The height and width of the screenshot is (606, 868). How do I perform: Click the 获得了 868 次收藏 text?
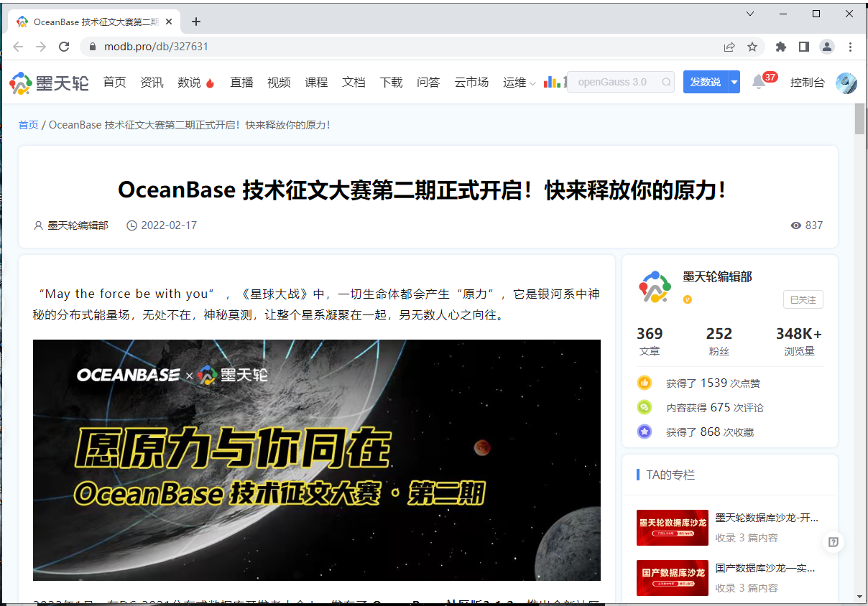(710, 432)
